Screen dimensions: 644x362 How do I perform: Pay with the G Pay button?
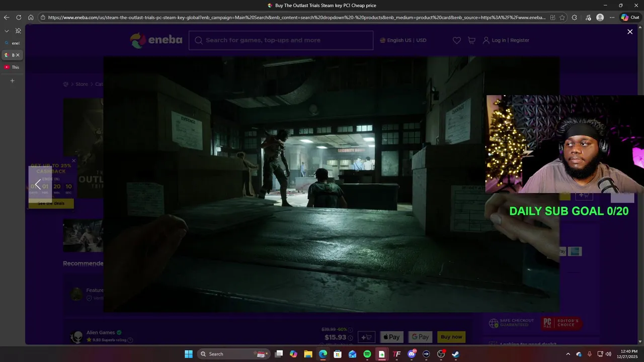(x=420, y=337)
